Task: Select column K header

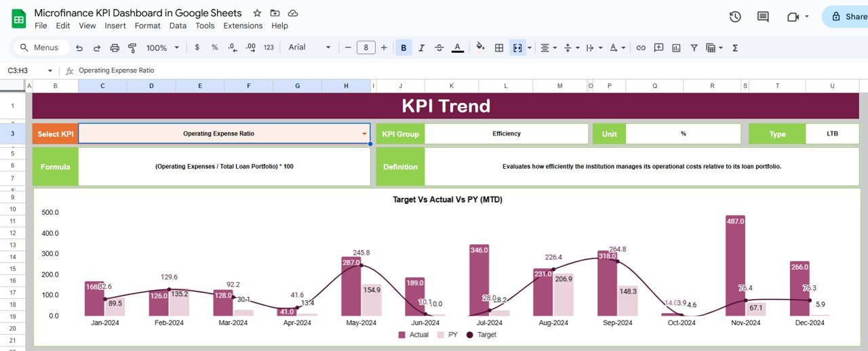Action: (x=451, y=86)
